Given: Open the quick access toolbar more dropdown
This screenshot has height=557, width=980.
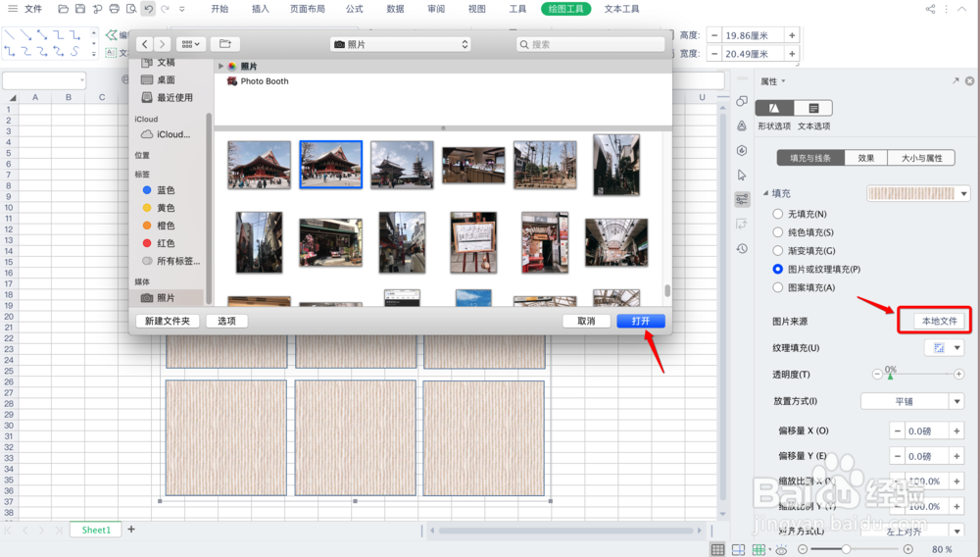Looking at the screenshot, I should [182, 9].
